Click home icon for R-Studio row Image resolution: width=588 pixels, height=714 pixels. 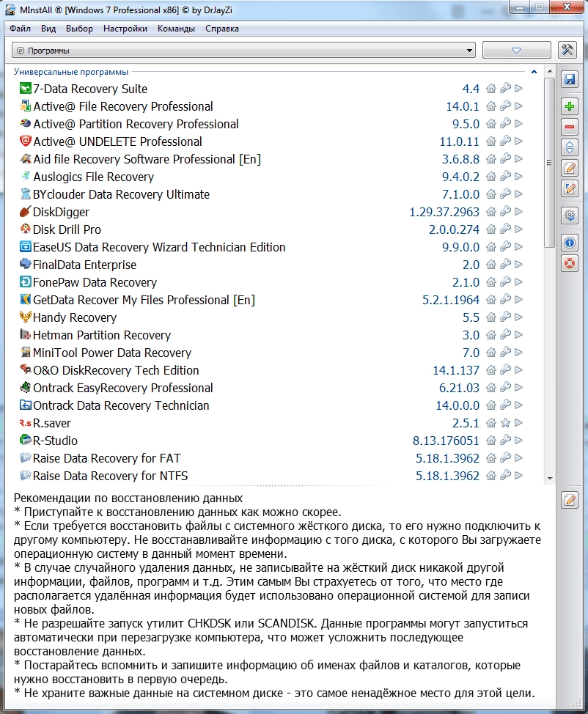(x=491, y=441)
